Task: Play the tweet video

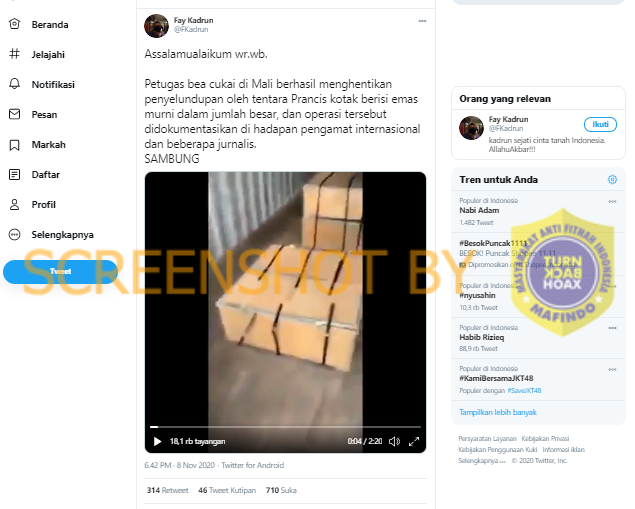Action: 158,441
